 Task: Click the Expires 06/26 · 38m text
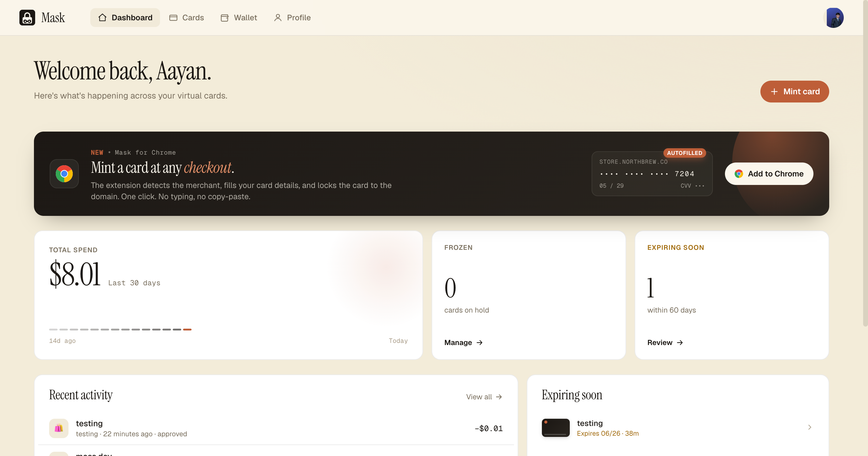(x=608, y=434)
